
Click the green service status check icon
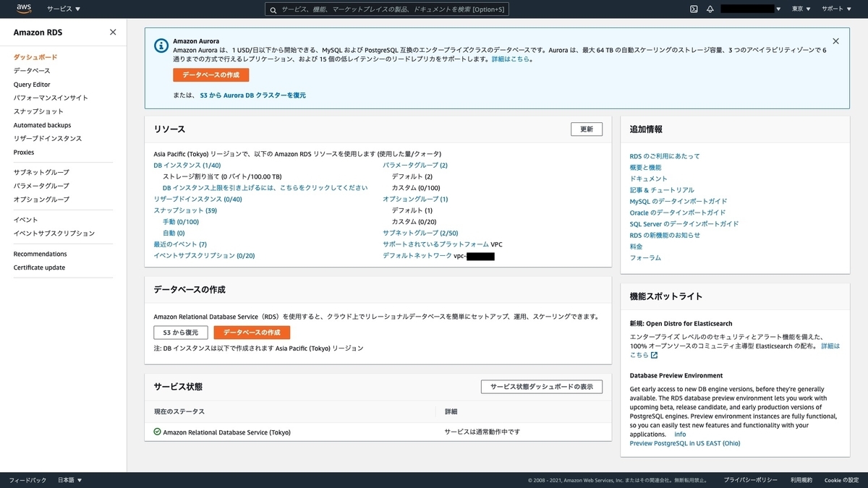click(x=158, y=432)
